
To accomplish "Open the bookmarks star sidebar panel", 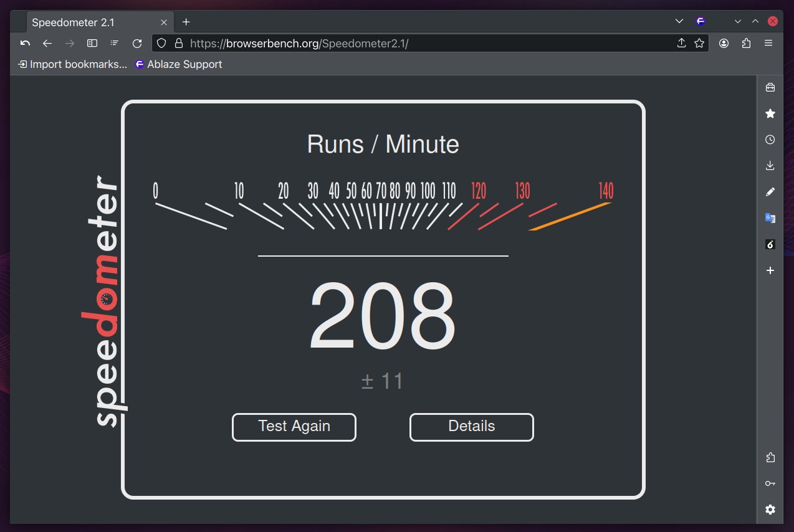I will (770, 113).
